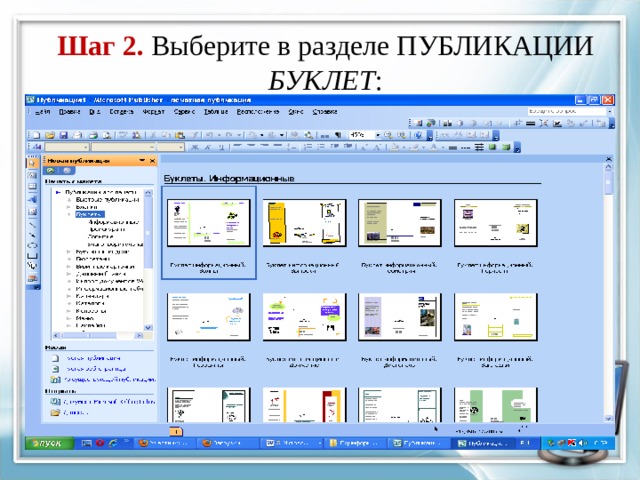Select the Line drawing tool

(32, 224)
